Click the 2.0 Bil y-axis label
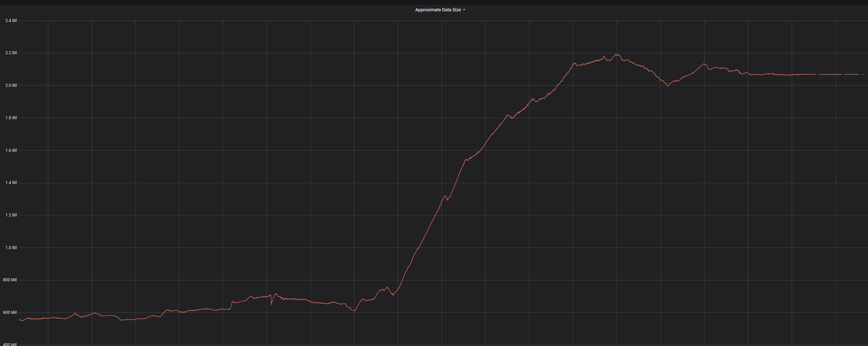This screenshot has height=346, width=868. point(11,85)
